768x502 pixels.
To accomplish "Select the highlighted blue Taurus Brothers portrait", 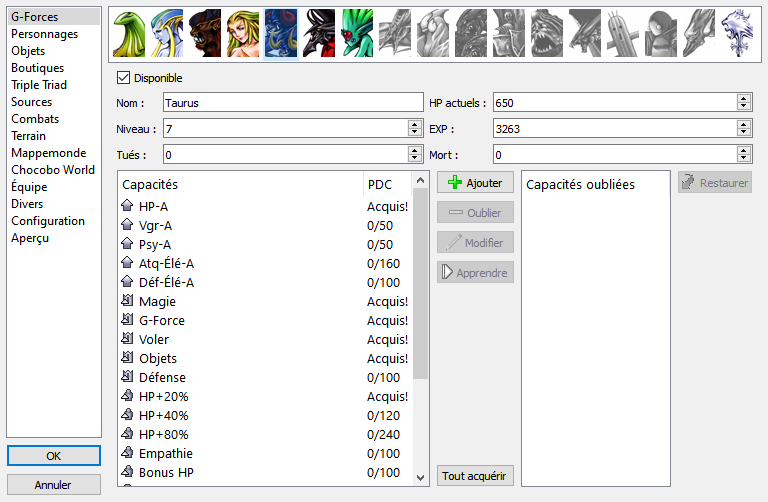I will coord(281,34).
